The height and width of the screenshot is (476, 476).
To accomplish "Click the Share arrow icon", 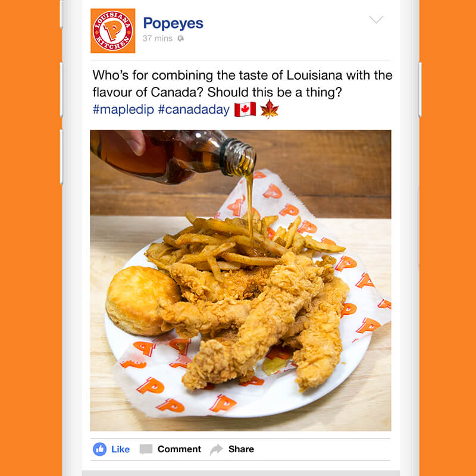I will tap(216, 449).
